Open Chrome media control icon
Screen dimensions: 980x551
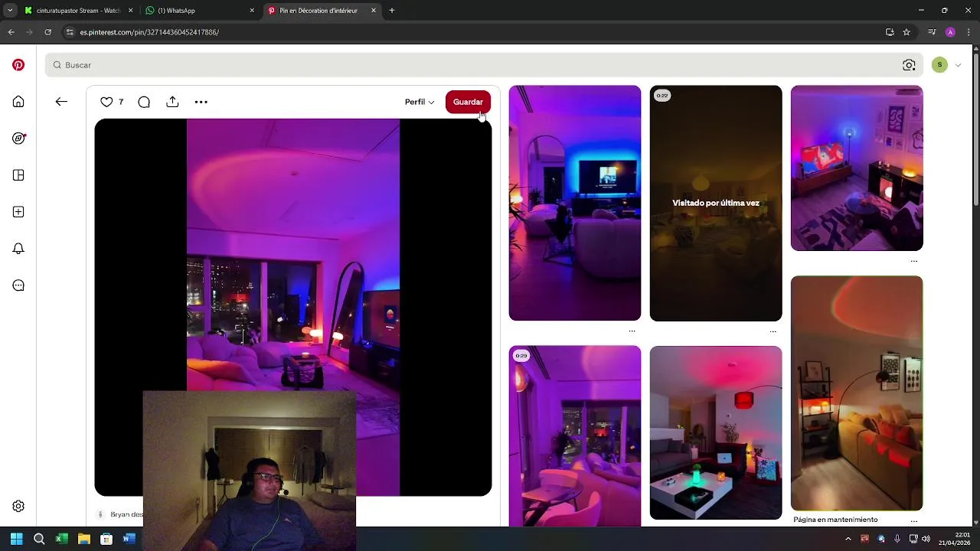click(932, 32)
